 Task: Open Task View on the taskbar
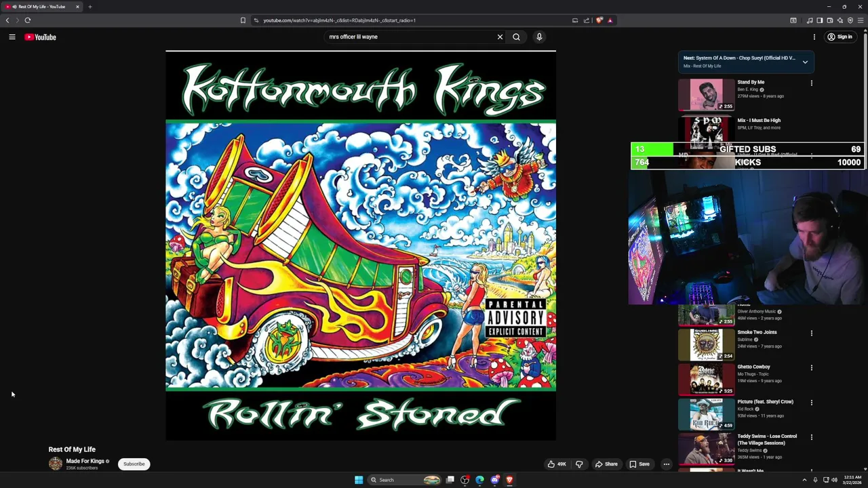coord(450,480)
